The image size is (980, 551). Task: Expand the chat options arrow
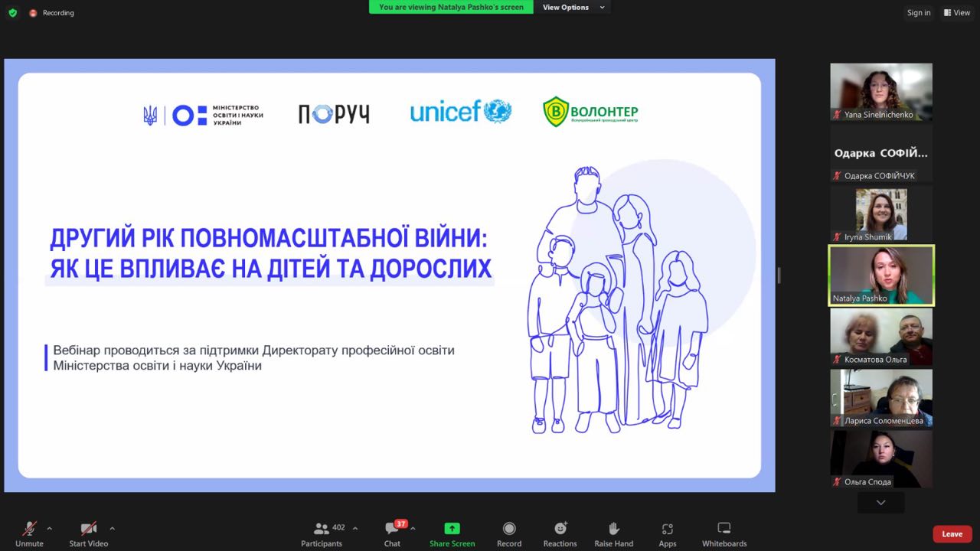[x=413, y=528]
